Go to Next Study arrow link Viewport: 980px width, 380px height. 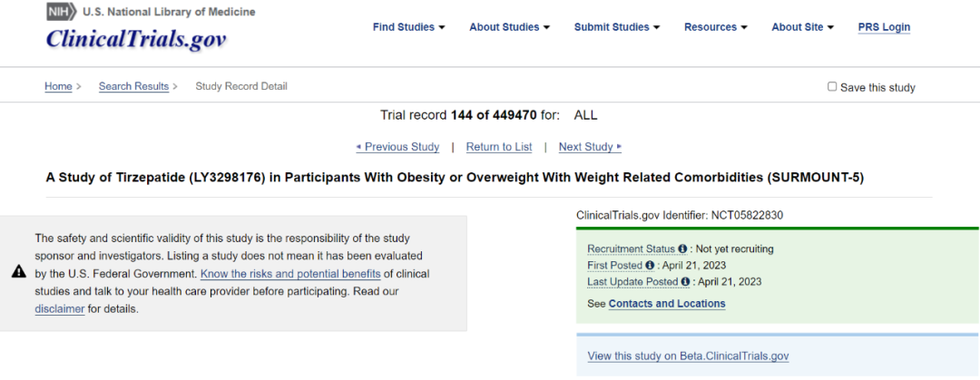point(590,147)
